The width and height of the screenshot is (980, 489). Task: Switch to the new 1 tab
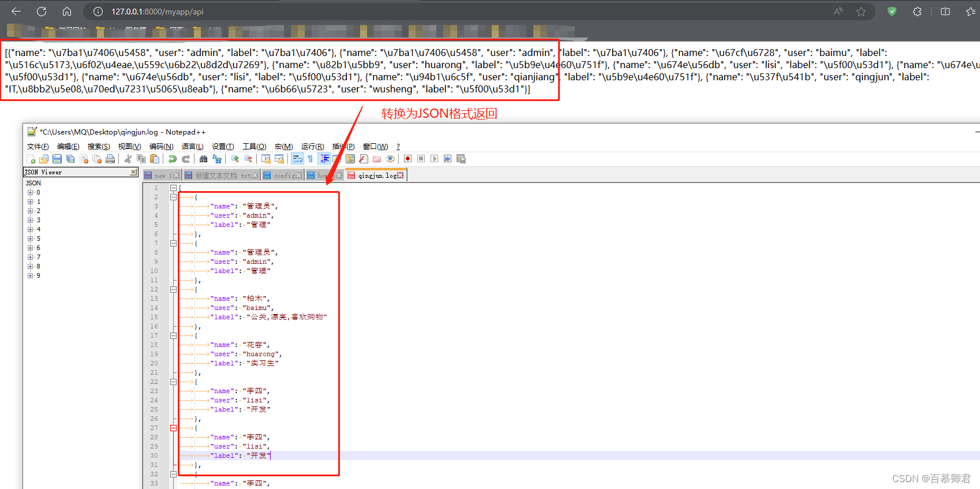162,175
